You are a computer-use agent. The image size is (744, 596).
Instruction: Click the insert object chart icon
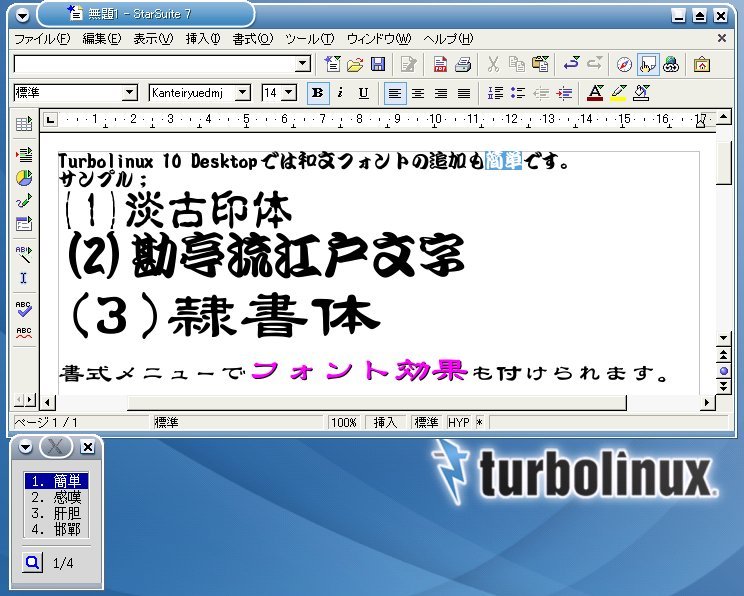click(24, 177)
